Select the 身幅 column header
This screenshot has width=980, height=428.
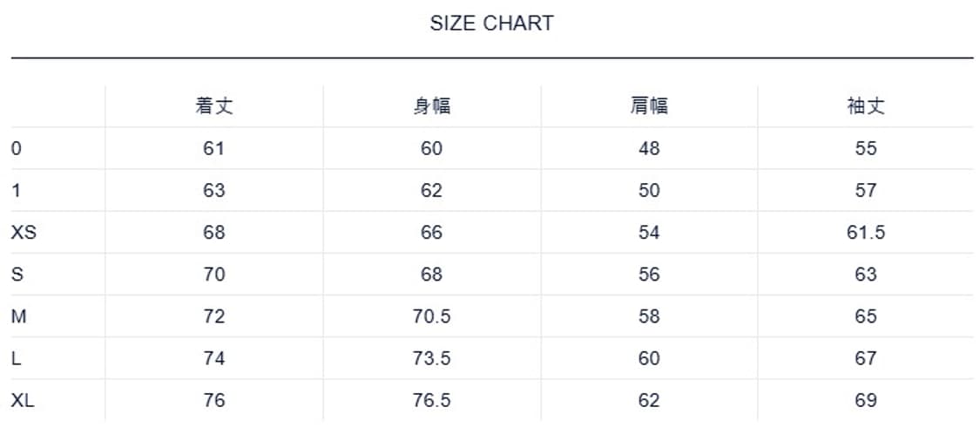(x=431, y=106)
